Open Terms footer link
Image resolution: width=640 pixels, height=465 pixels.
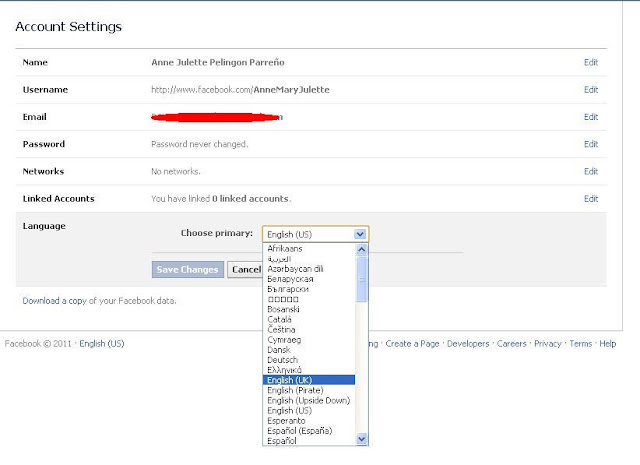tap(580, 344)
